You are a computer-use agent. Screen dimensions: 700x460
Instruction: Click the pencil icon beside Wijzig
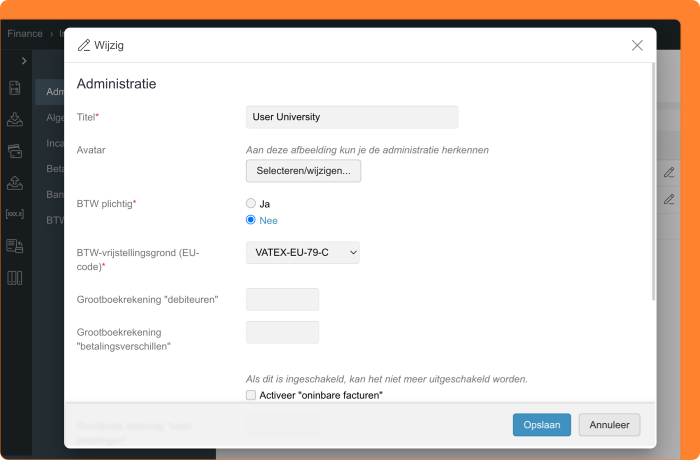(x=83, y=45)
